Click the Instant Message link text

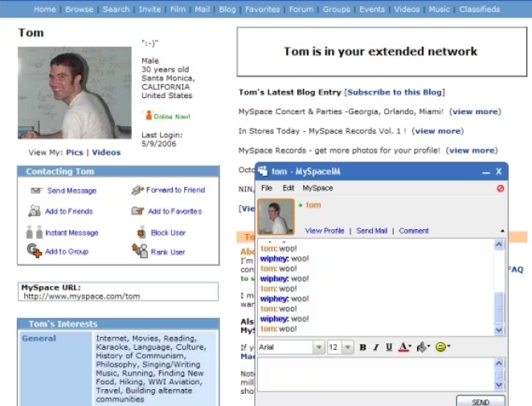coord(72,232)
